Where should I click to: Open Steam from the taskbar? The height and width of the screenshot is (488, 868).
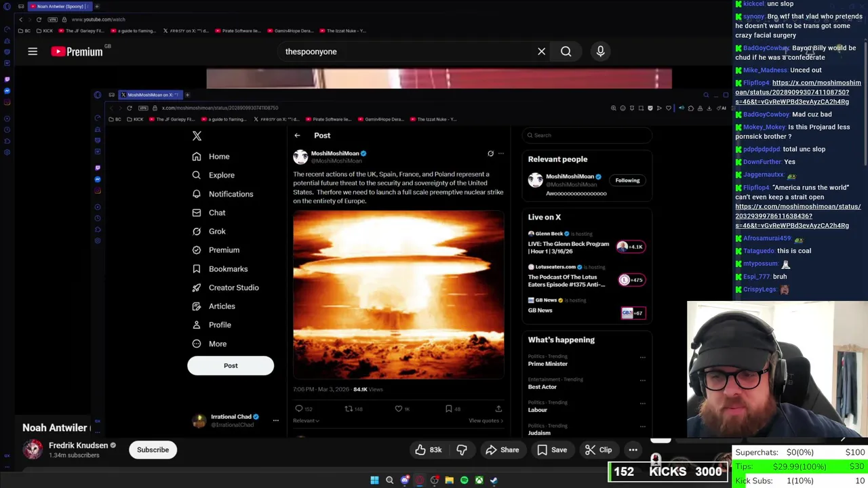(494, 481)
